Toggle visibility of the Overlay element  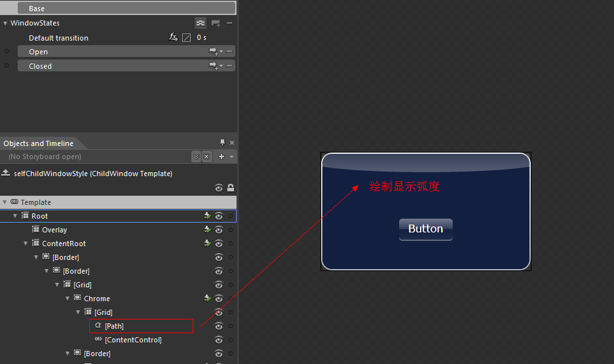(219, 230)
